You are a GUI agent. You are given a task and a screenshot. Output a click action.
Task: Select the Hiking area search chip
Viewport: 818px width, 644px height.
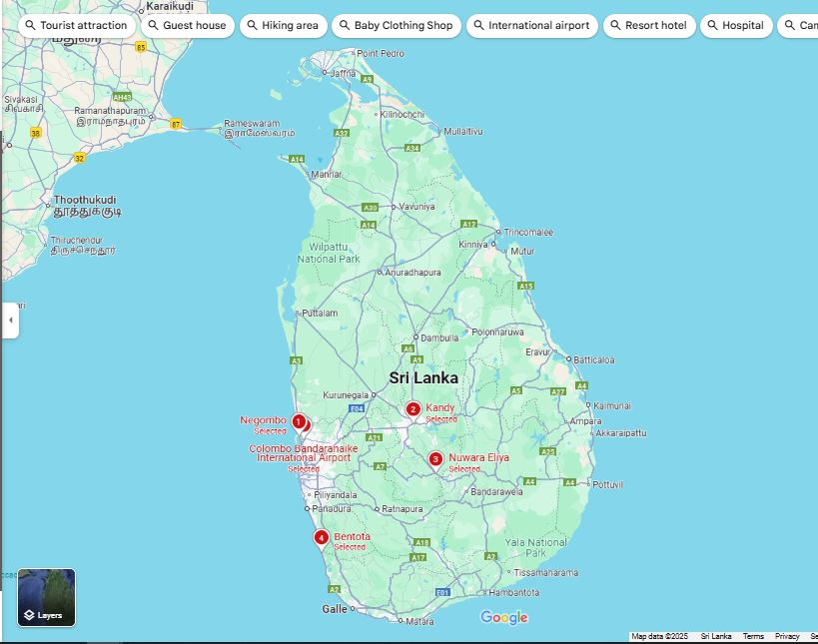[x=282, y=25]
